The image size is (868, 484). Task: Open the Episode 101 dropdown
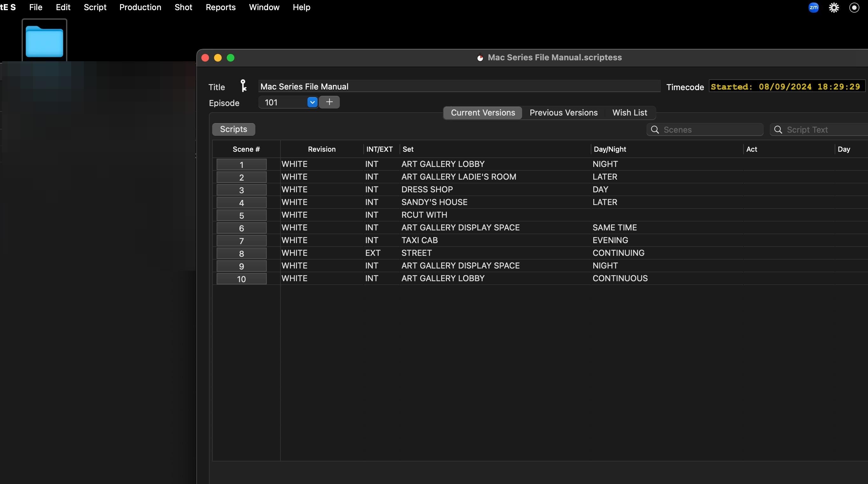tap(312, 102)
